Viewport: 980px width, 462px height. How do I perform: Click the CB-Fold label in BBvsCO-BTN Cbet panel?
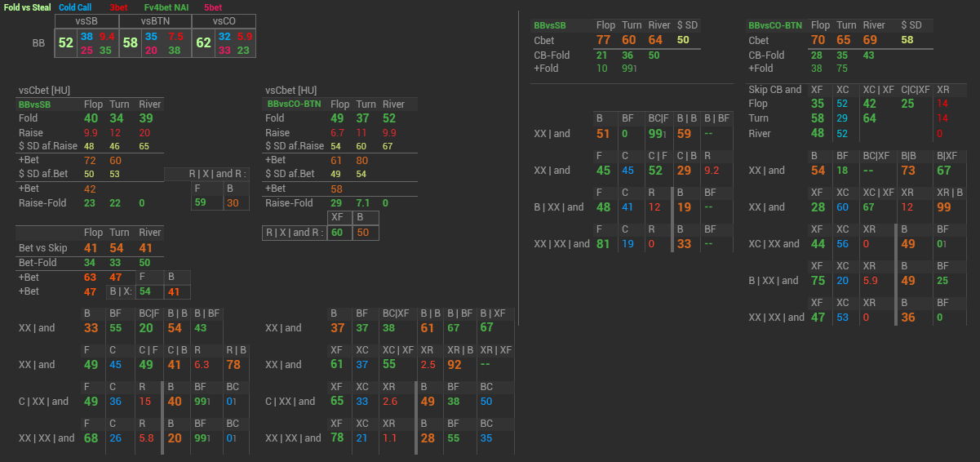[767, 55]
